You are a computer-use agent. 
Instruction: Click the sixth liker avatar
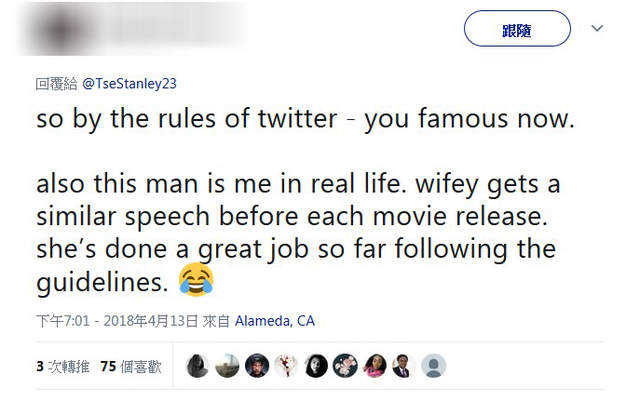click(x=345, y=367)
